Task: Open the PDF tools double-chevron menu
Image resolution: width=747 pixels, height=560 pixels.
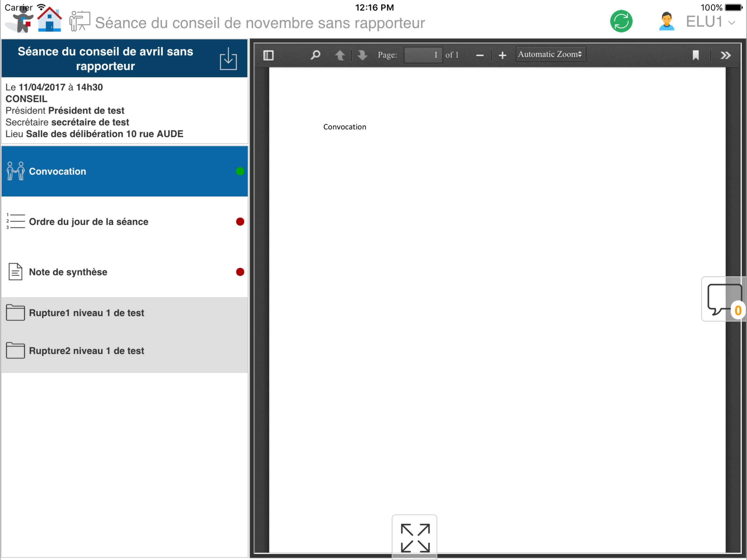Action: click(725, 55)
